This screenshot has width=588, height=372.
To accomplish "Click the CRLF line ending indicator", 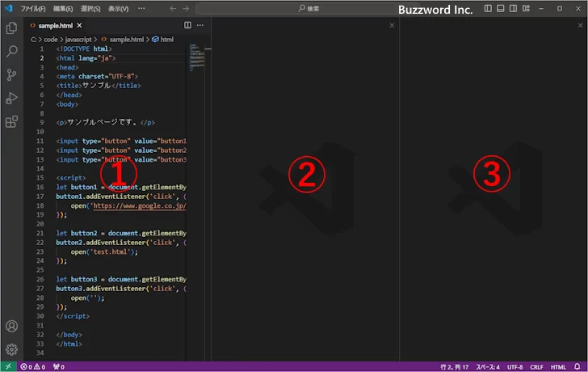I will (537, 366).
